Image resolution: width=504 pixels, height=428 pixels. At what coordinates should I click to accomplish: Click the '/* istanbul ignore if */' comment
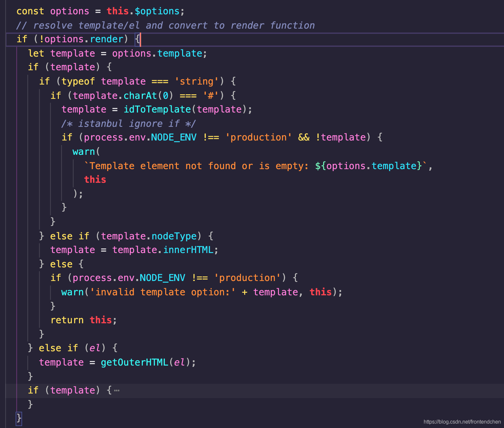tap(128, 124)
